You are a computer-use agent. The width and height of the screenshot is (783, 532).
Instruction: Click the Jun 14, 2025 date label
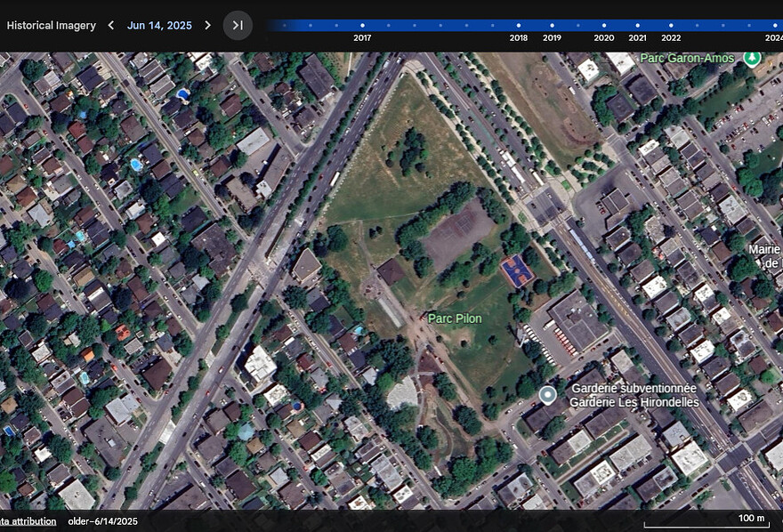point(159,26)
